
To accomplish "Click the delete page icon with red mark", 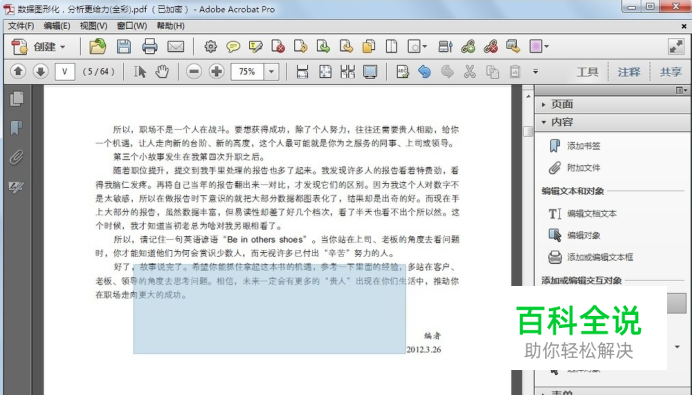I will coord(278,46).
